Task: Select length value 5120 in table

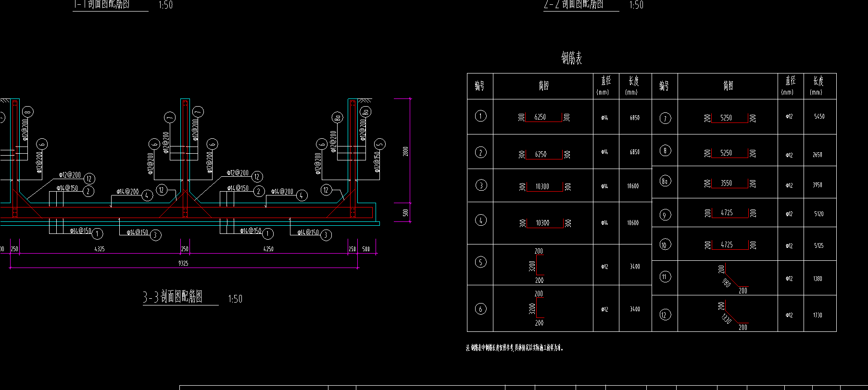Action: (x=819, y=214)
